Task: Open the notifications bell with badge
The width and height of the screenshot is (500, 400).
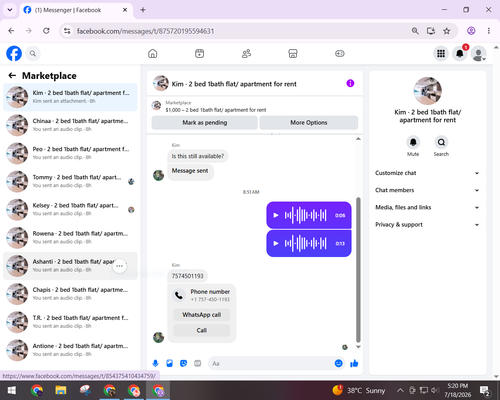Action: 460,53
